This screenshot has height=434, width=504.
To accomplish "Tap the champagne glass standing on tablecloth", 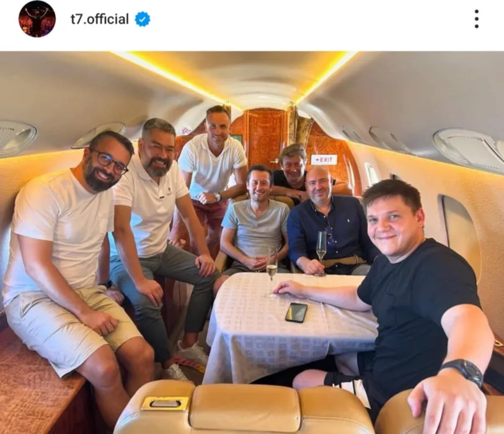I will [272, 272].
